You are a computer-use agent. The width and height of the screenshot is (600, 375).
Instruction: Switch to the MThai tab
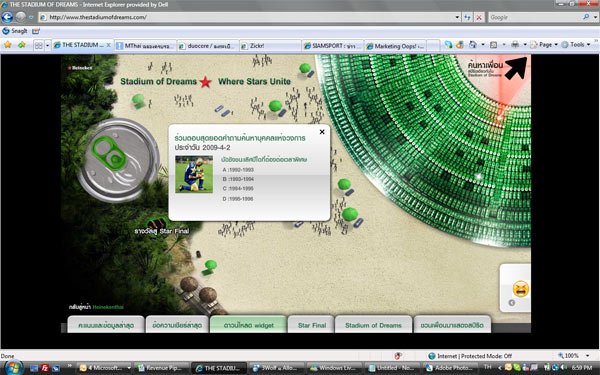[x=145, y=46]
